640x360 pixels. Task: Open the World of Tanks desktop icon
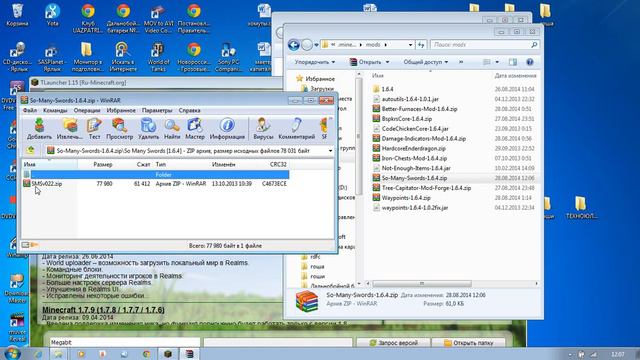158,57
